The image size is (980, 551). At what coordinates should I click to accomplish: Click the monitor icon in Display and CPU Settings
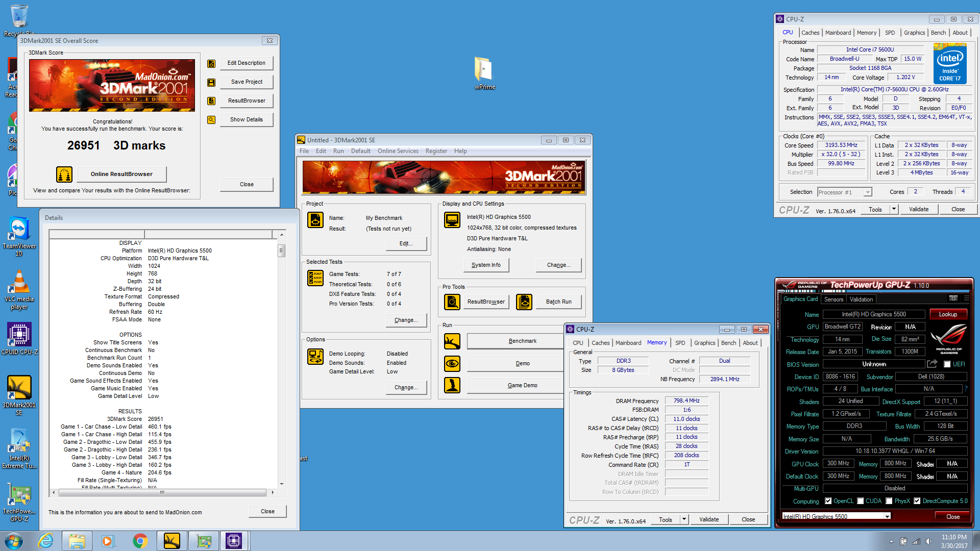(x=452, y=220)
